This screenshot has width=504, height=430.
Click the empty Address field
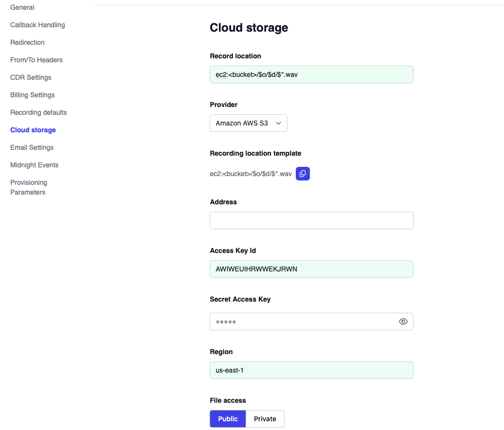pos(311,220)
